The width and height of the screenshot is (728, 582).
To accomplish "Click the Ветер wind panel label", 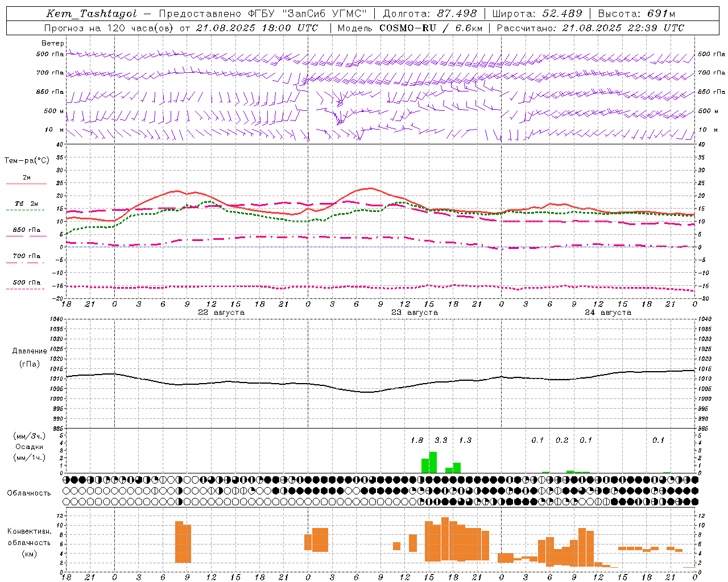I will [53, 43].
